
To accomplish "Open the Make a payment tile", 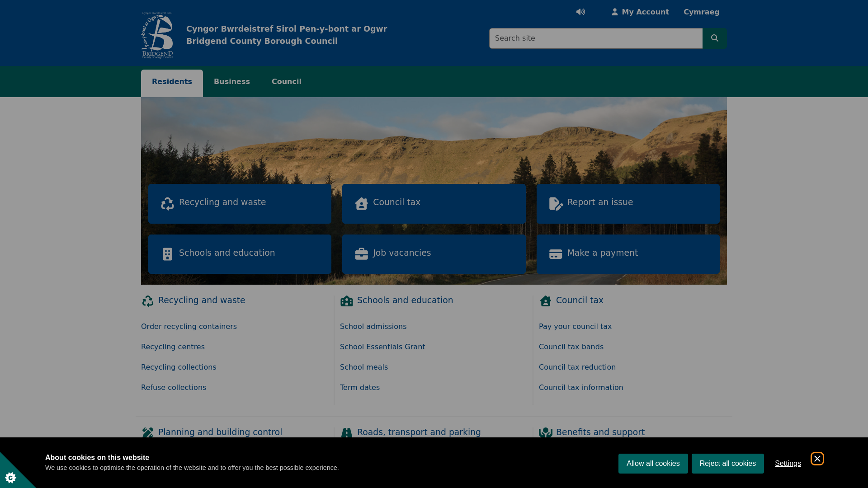I will (x=628, y=254).
